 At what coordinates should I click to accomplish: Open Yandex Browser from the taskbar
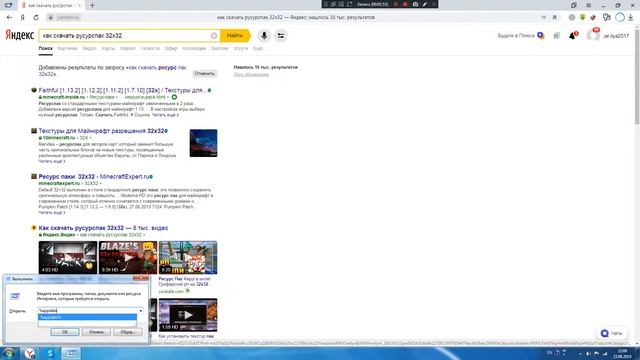(30, 353)
